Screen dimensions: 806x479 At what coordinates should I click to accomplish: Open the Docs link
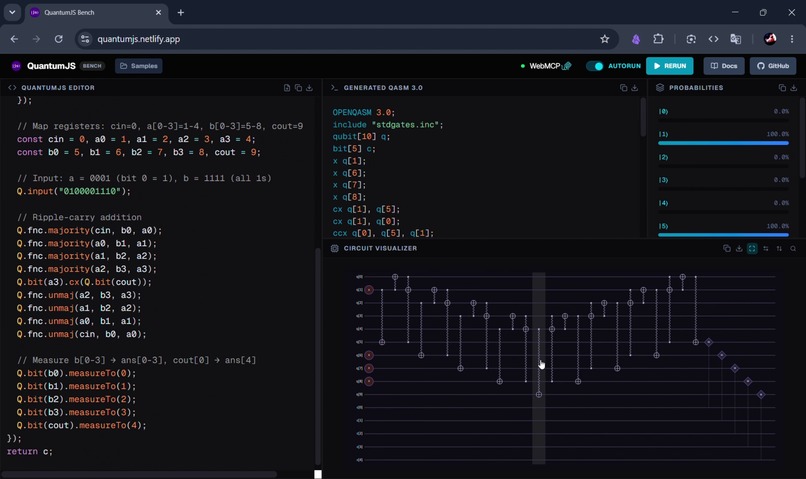[724, 66]
